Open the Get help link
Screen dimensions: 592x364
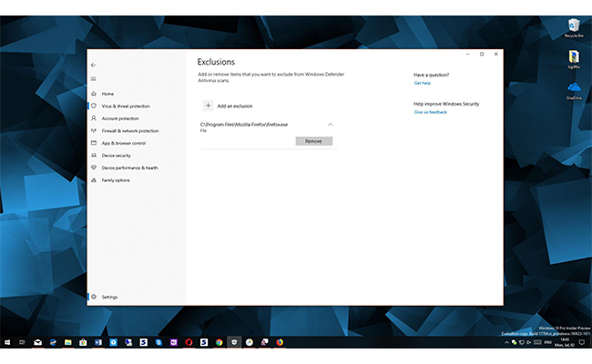(423, 83)
